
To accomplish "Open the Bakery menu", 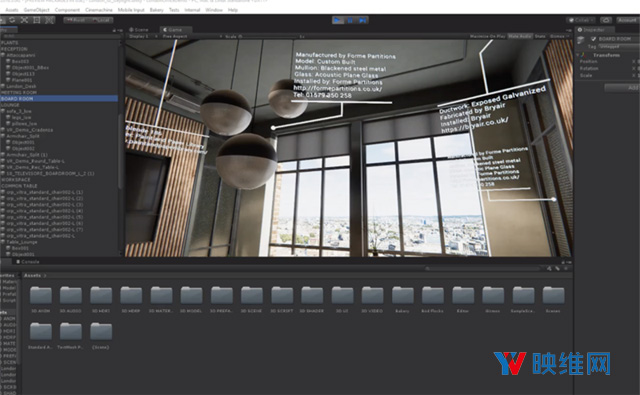I will [157, 10].
